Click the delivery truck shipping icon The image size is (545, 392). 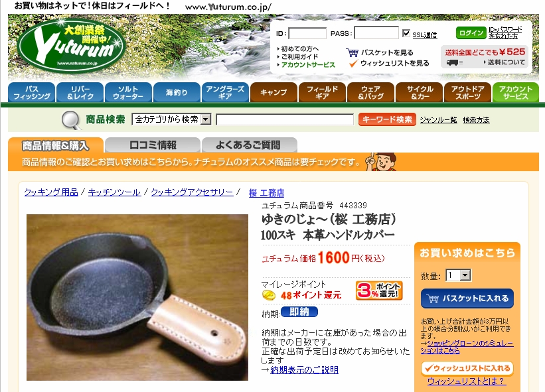(x=453, y=62)
